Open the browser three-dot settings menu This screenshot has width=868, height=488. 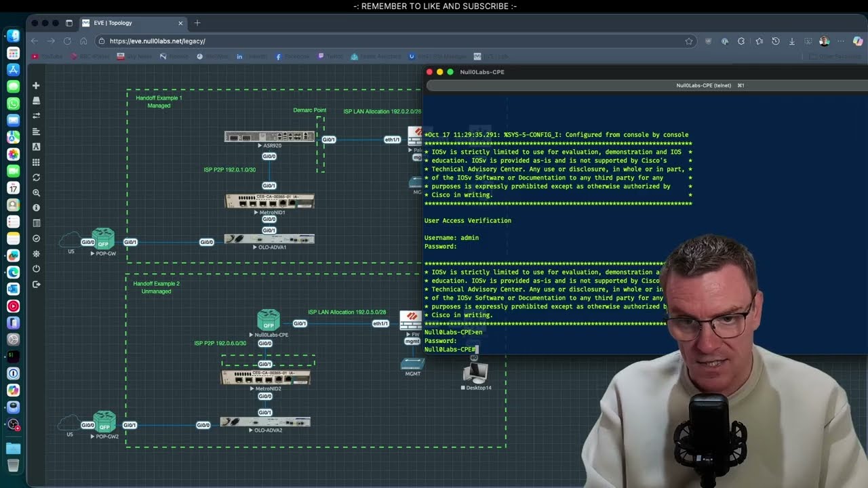click(x=842, y=41)
